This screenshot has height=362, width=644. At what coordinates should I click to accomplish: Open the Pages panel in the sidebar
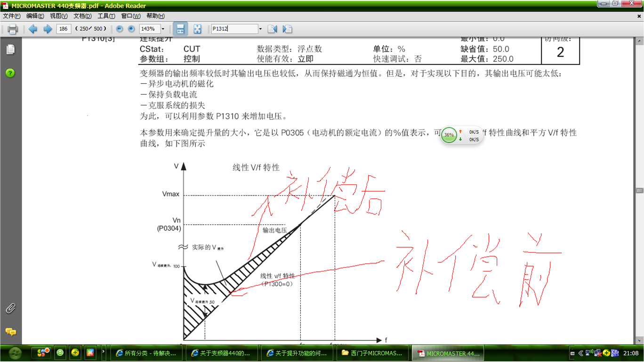pyautogui.click(x=10, y=49)
